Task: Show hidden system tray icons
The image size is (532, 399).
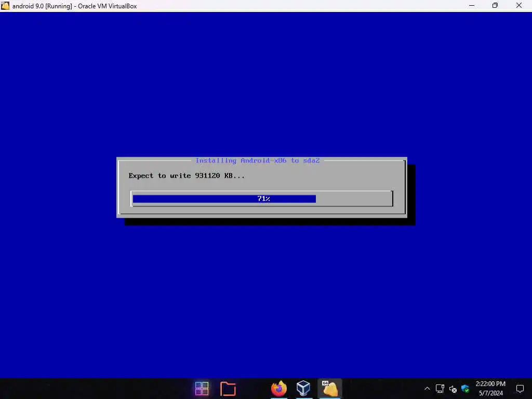Action: pos(427,389)
